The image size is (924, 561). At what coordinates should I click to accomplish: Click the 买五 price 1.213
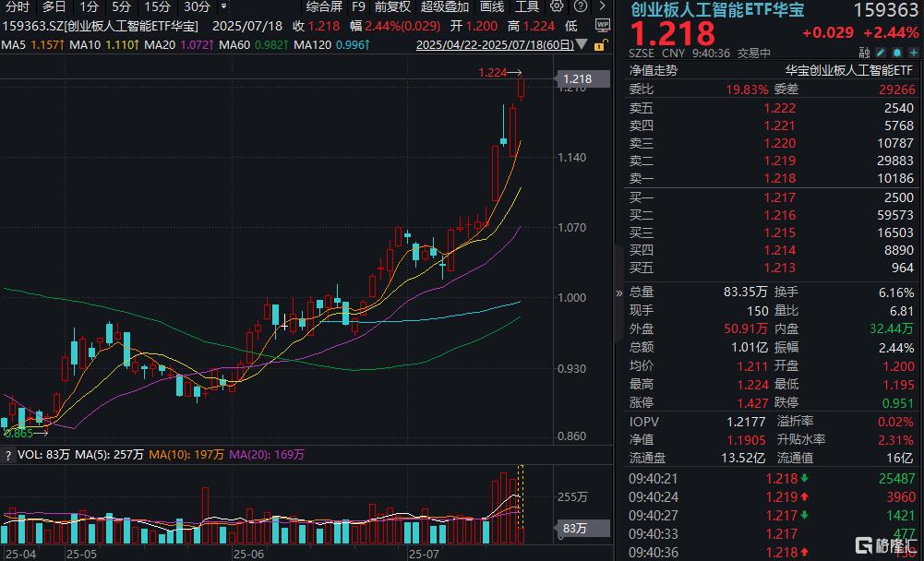(x=780, y=268)
